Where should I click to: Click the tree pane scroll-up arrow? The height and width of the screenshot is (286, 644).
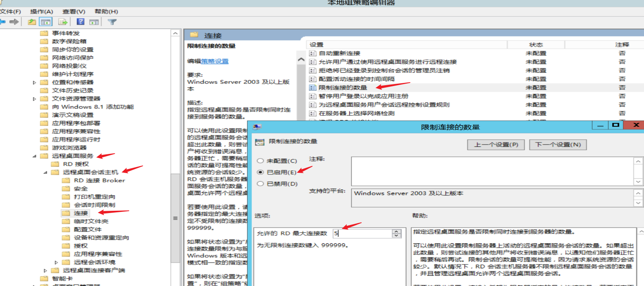tap(175, 33)
